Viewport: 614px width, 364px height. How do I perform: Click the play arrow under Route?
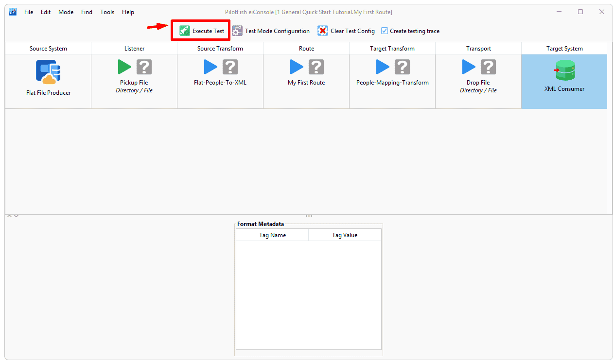tap(297, 67)
